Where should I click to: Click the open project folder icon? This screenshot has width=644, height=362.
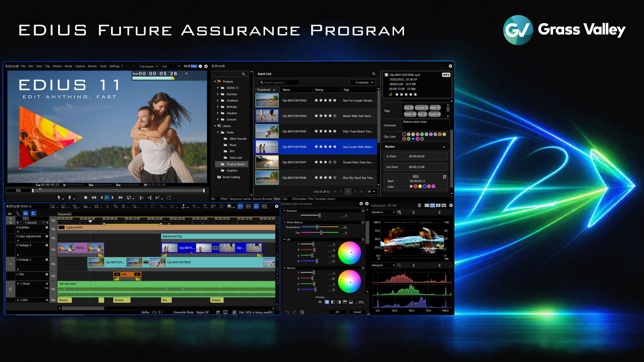coord(86,206)
